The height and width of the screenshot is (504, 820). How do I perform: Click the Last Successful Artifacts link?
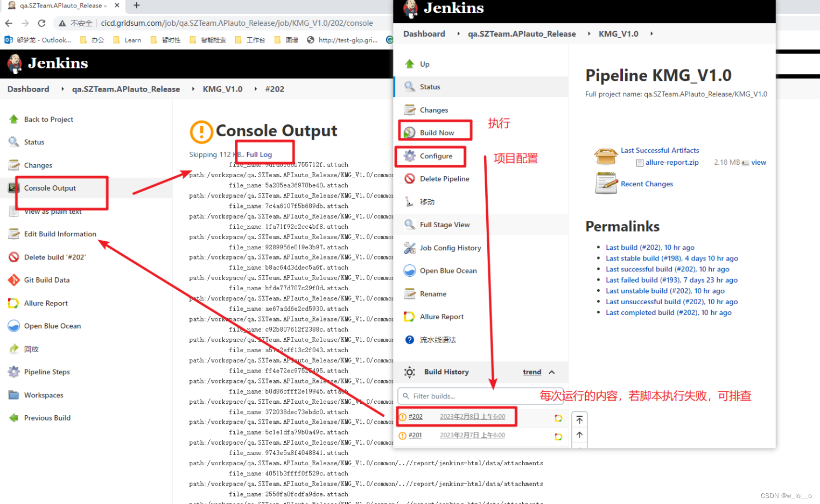pos(660,150)
